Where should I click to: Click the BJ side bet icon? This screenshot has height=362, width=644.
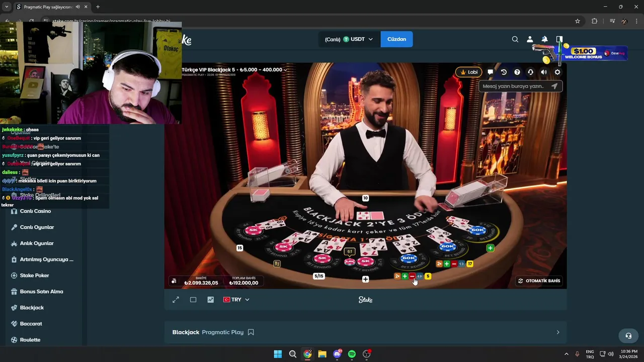click(277, 263)
